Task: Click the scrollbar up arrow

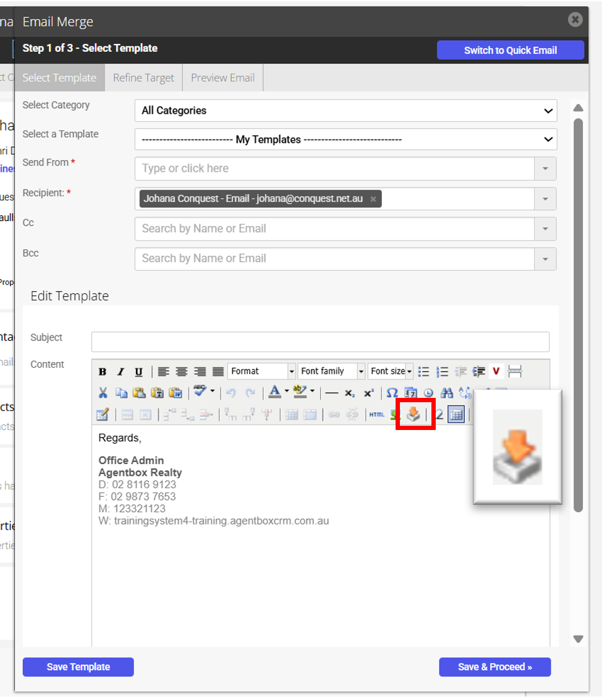Action: [579, 108]
